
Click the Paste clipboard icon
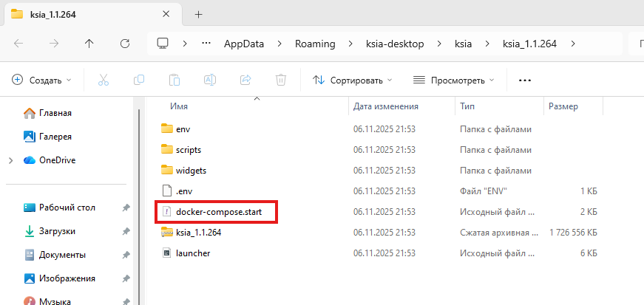174,80
